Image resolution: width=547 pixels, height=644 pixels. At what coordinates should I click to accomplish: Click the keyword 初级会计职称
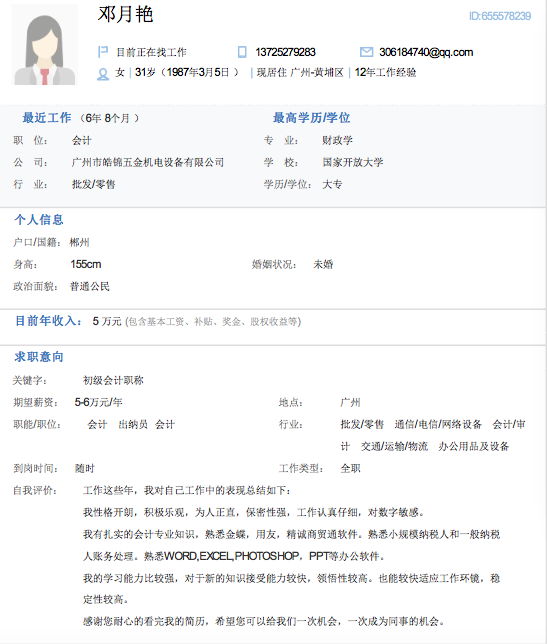coord(113,380)
